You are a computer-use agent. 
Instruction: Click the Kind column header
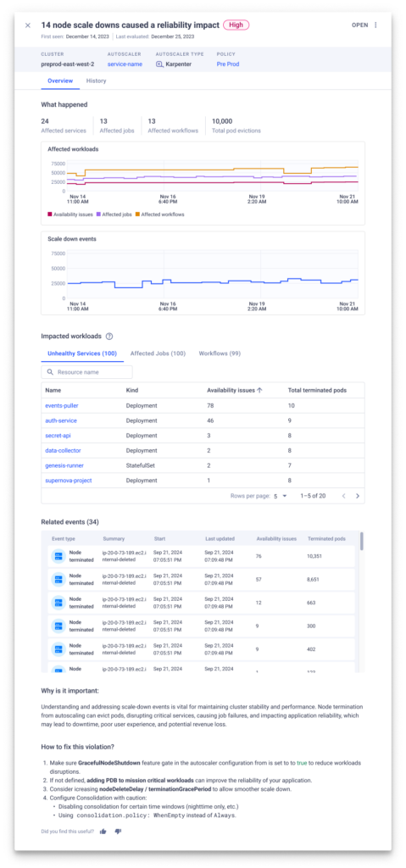pos(132,390)
